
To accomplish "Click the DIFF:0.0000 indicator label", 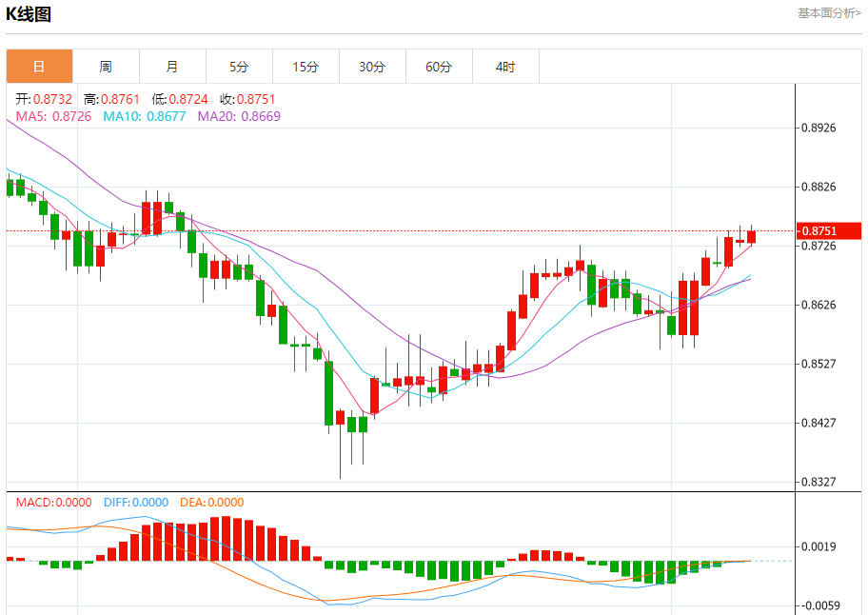I will tap(136, 502).
